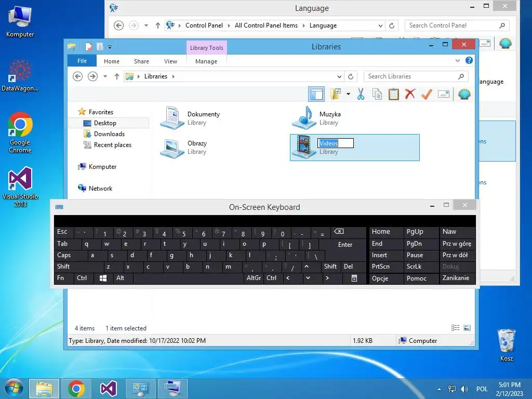Expand the Libraries address bar history dropdown
This screenshot has height=399, width=532.
click(339, 77)
